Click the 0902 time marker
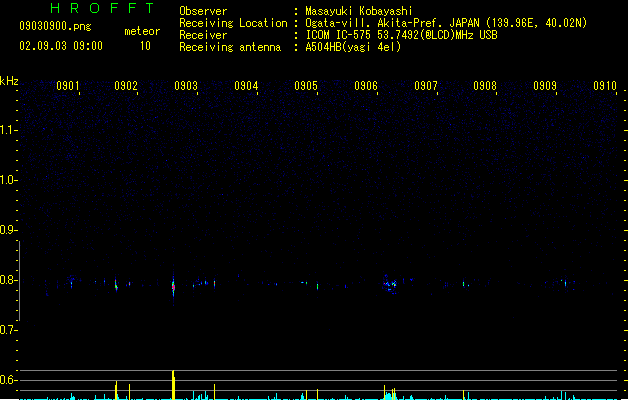The image size is (629, 400). click(126, 86)
